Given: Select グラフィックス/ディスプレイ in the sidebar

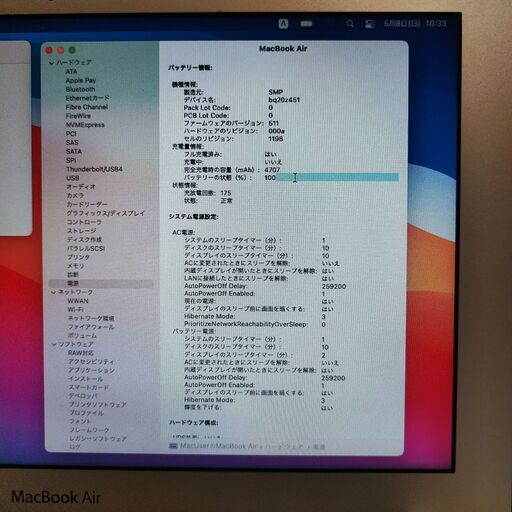Looking at the screenshot, I should pos(106,213).
